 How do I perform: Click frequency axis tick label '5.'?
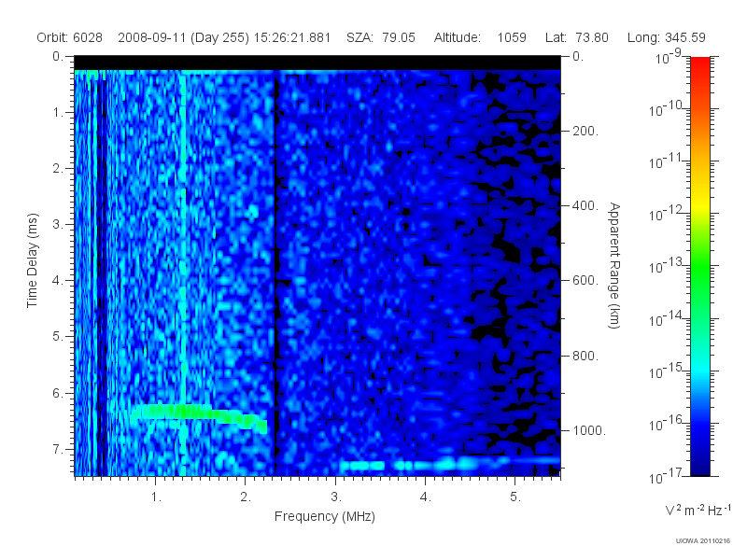(x=515, y=497)
